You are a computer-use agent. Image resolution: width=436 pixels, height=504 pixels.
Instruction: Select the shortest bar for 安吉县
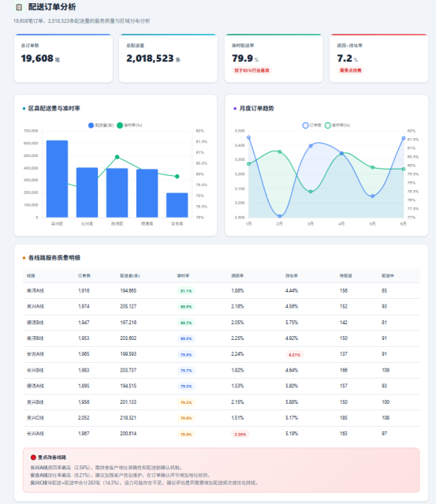point(177,205)
